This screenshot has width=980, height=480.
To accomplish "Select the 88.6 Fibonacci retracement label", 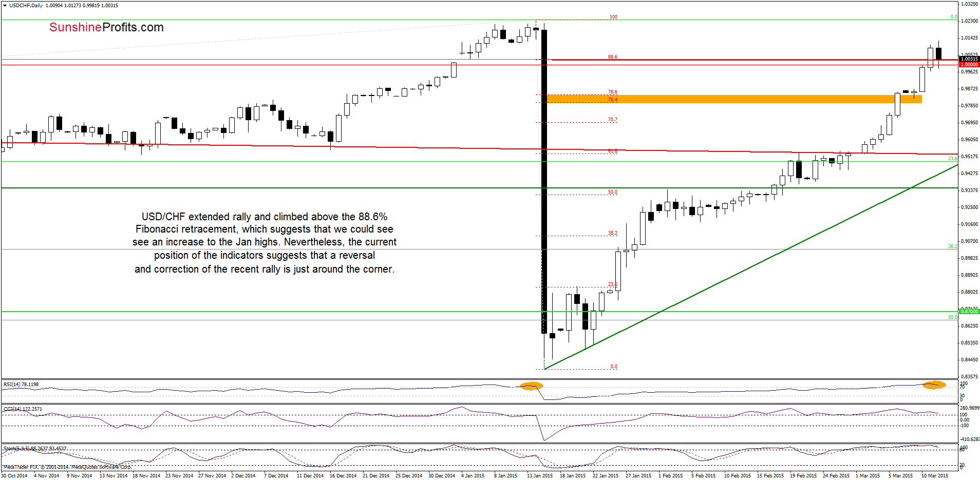I will click(x=613, y=57).
